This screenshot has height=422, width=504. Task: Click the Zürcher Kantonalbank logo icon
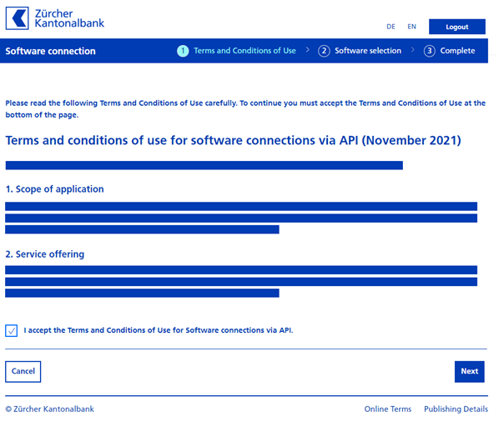click(18, 18)
